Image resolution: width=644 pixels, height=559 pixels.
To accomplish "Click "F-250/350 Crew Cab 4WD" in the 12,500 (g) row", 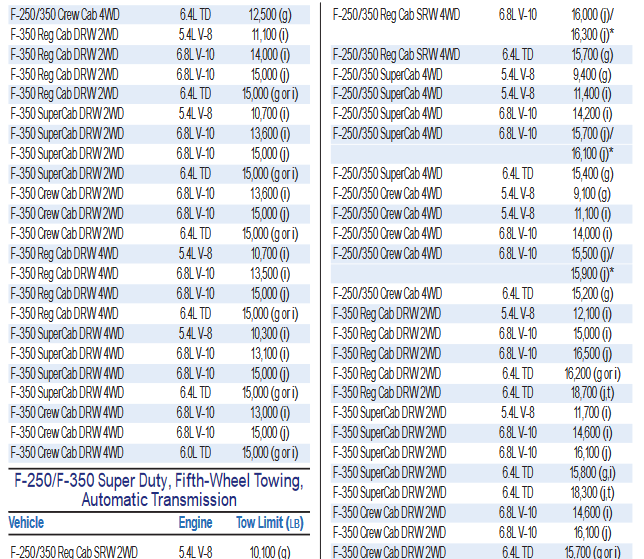I will tap(65, 15).
